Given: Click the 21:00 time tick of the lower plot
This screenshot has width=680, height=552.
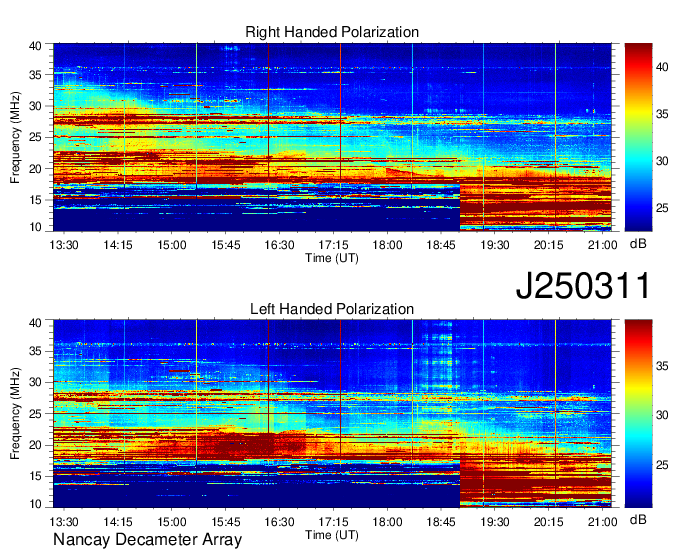Looking at the screenshot, I should pyautogui.click(x=602, y=521).
